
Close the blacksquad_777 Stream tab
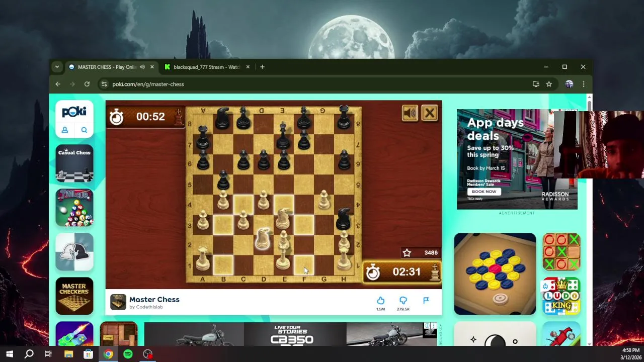pyautogui.click(x=248, y=67)
